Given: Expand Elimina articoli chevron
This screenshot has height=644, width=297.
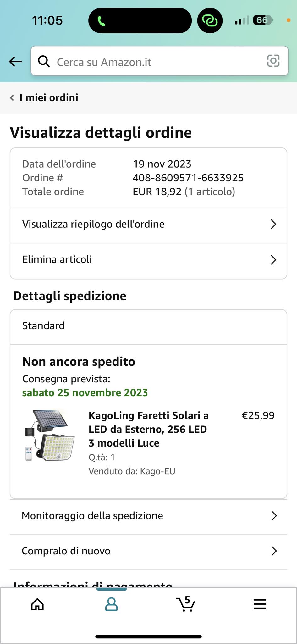Looking at the screenshot, I should (273, 260).
